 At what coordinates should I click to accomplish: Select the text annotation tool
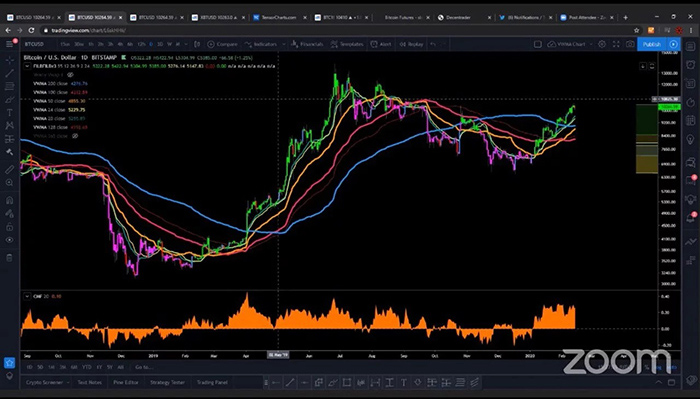(x=9, y=112)
